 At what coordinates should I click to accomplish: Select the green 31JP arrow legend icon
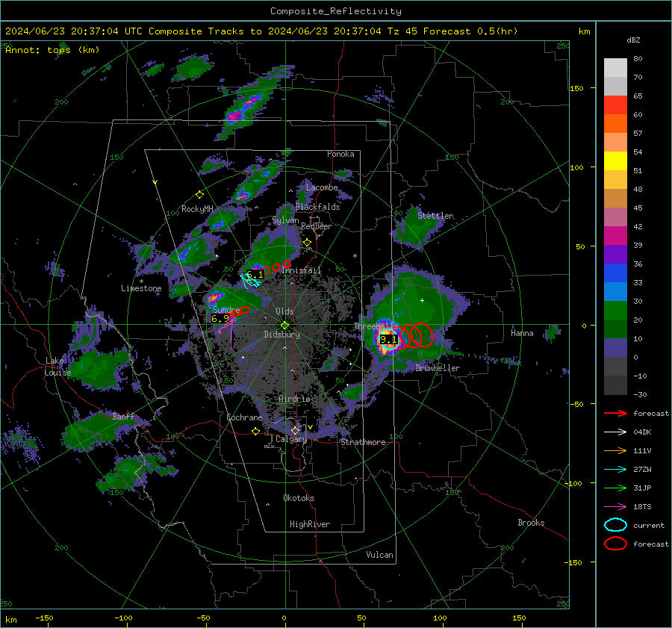coord(615,488)
